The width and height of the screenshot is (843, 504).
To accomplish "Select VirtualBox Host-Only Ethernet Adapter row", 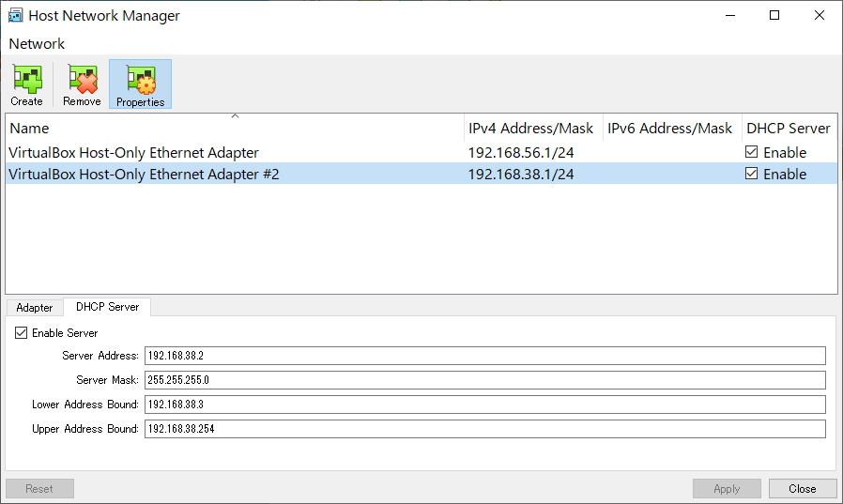I will [x=421, y=153].
